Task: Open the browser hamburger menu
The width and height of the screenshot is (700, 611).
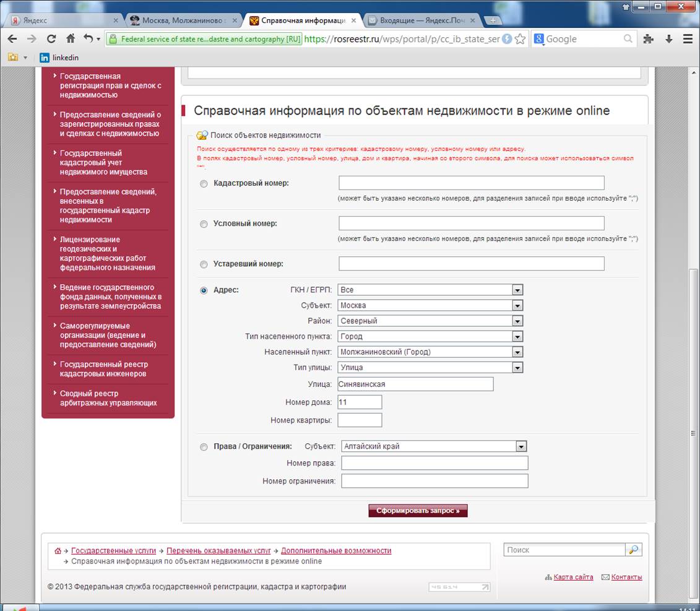Action: tap(687, 38)
